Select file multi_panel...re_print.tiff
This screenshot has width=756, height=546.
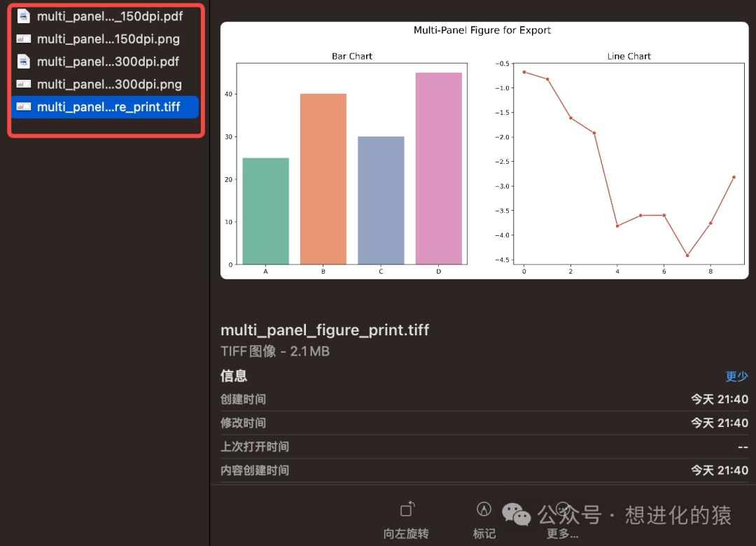(105, 107)
